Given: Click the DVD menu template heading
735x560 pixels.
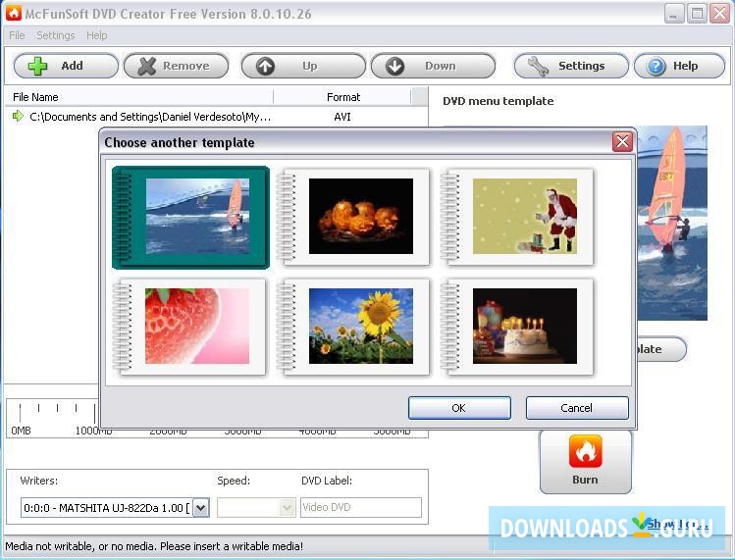Looking at the screenshot, I should 498,101.
